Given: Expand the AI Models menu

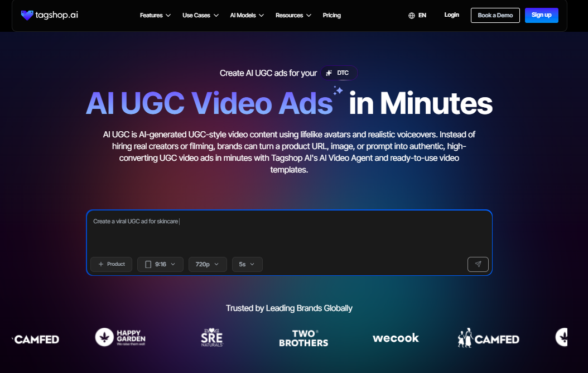Looking at the screenshot, I should pyautogui.click(x=247, y=16).
